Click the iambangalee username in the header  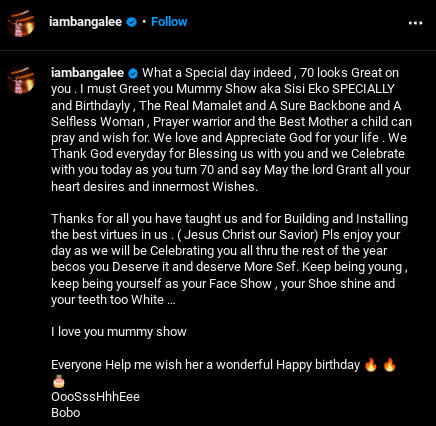pyautogui.click(x=85, y=22)
